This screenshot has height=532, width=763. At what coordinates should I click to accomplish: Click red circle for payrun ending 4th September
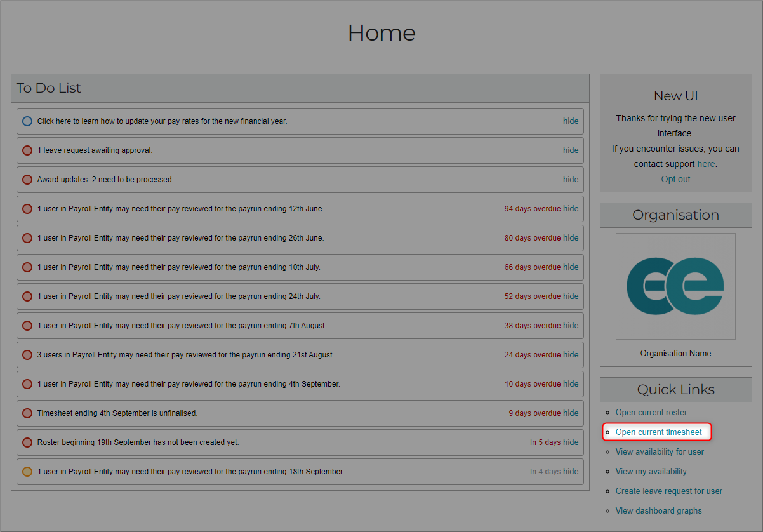pyautogui.click(x=27, y=384)
